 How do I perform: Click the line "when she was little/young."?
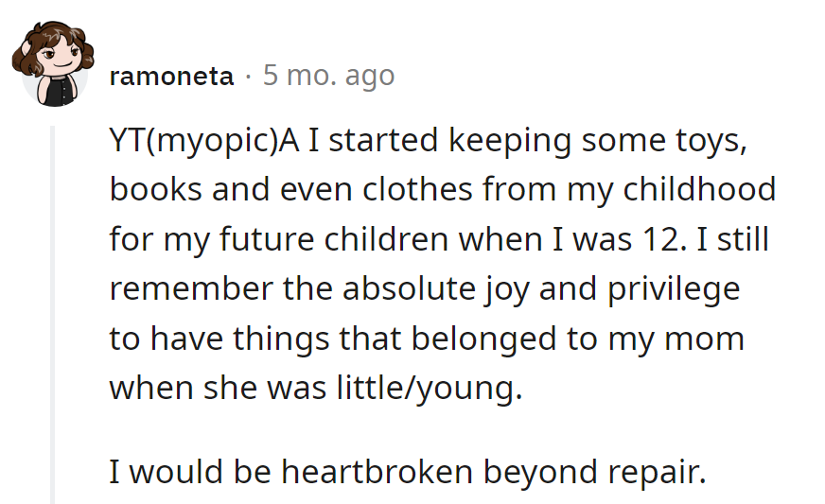pos(316,388)
